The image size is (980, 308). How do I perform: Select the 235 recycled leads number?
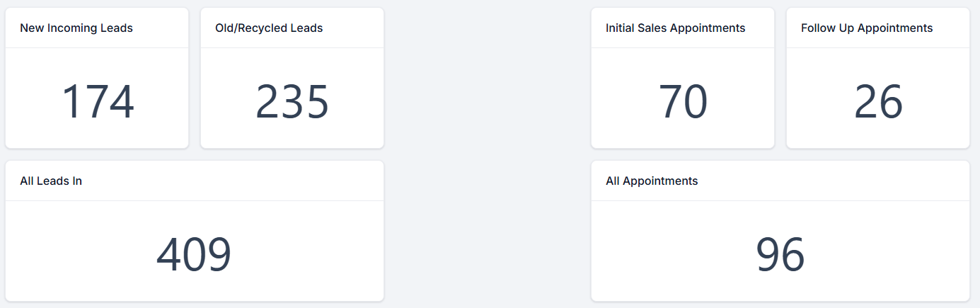tap(292, 102)
